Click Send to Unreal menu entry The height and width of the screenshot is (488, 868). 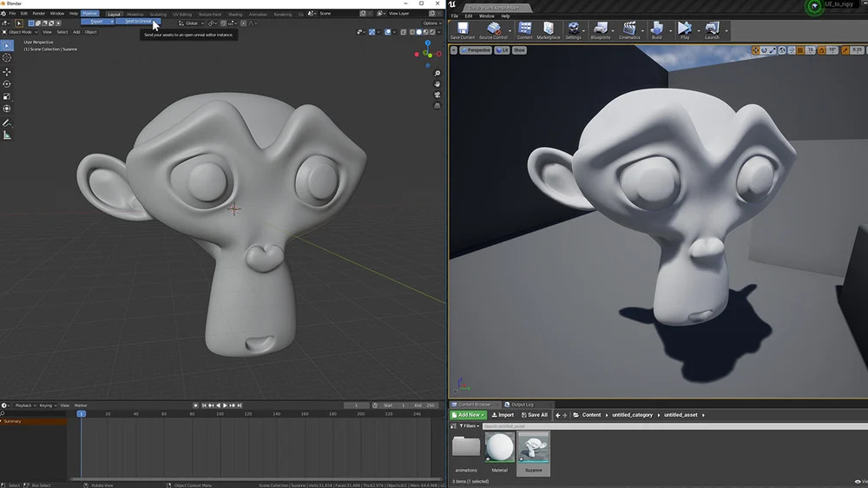point(137,22)
